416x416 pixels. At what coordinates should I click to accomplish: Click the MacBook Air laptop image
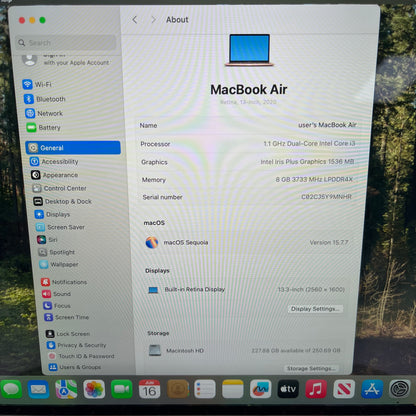[249, 50]
